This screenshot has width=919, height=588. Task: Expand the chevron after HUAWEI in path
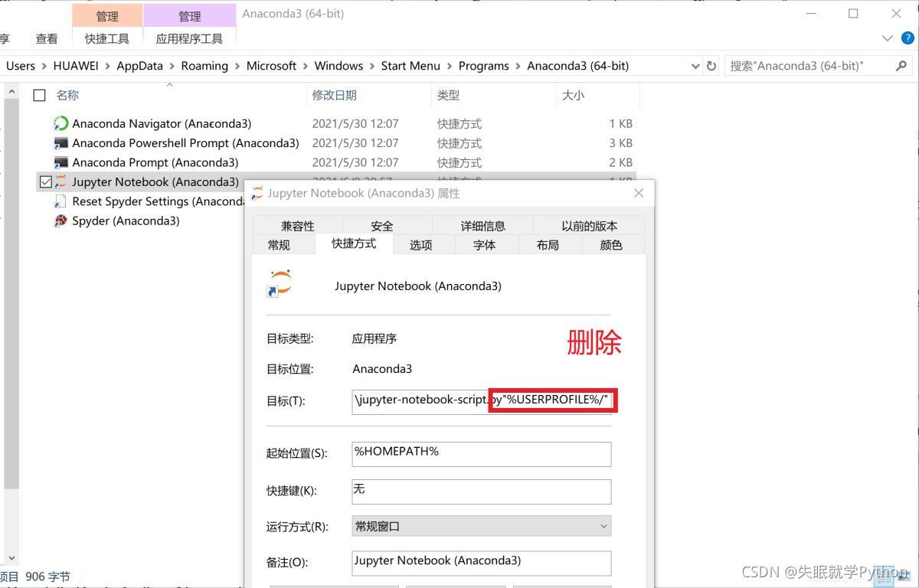click(x=107, y=66)
